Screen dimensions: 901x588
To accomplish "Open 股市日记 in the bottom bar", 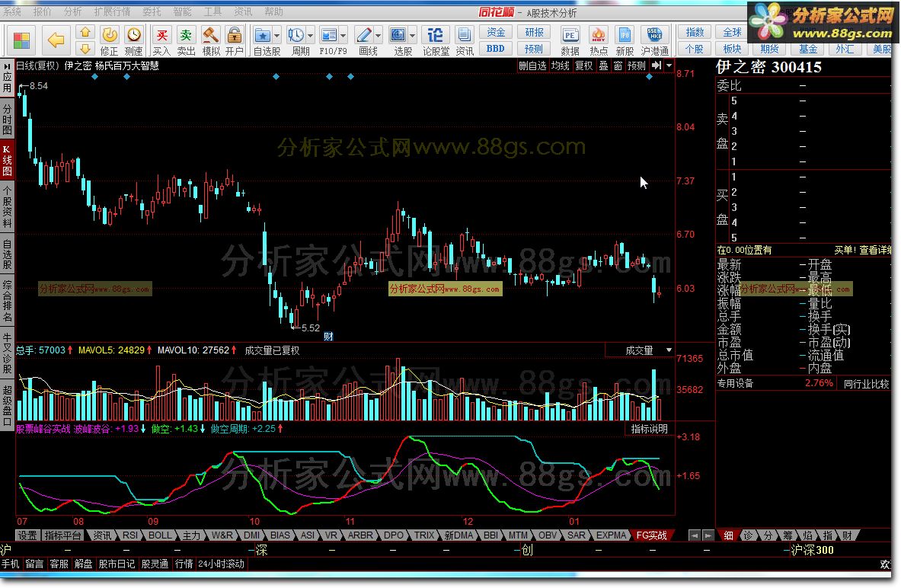I will 117,564.
